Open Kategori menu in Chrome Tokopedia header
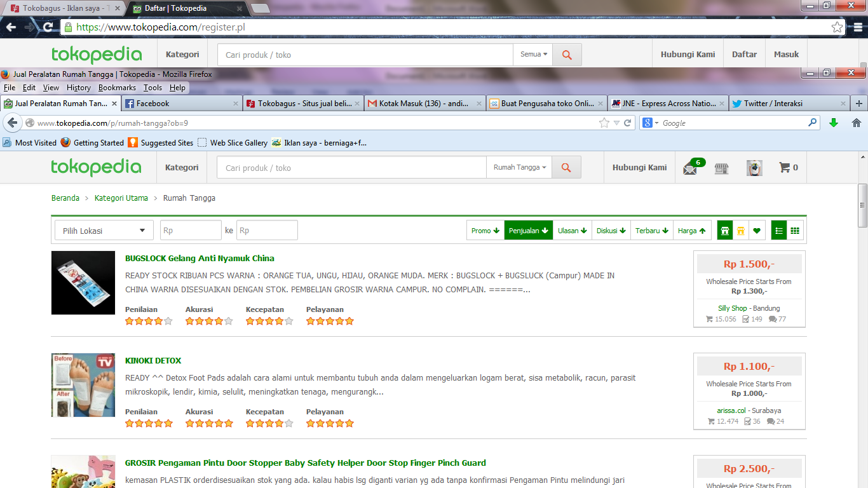The width and height of the screenshot is (868, 488). click(182, 55)
